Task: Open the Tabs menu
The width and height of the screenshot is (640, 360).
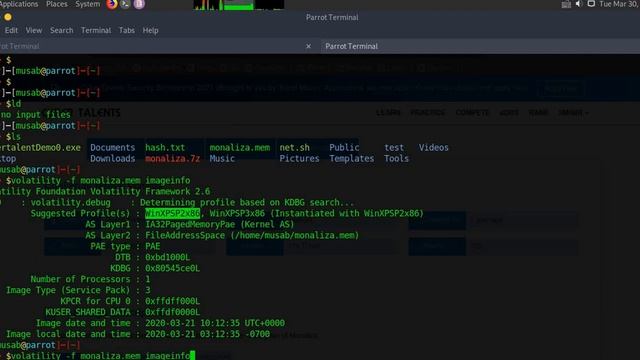Action: (127, 30)
